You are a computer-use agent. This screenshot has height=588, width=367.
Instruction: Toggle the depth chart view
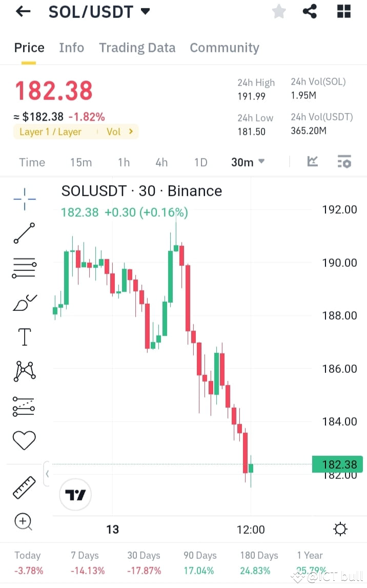coord(312,162)
